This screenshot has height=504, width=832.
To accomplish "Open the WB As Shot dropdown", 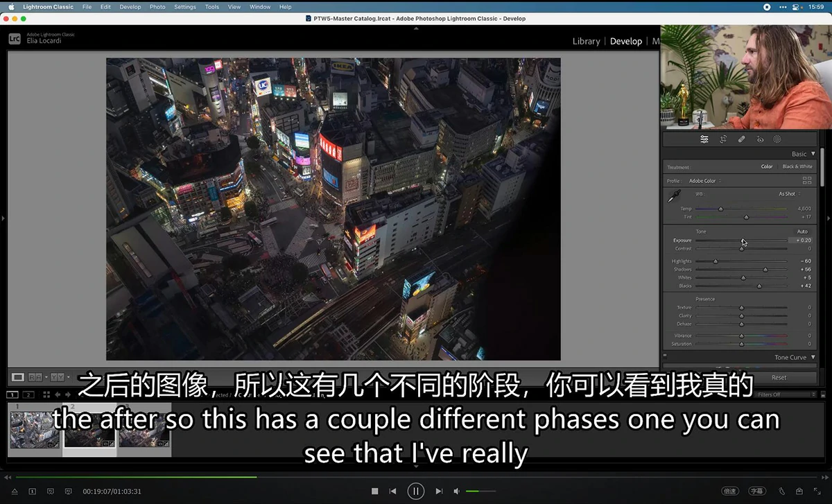I will coord(790,194).
